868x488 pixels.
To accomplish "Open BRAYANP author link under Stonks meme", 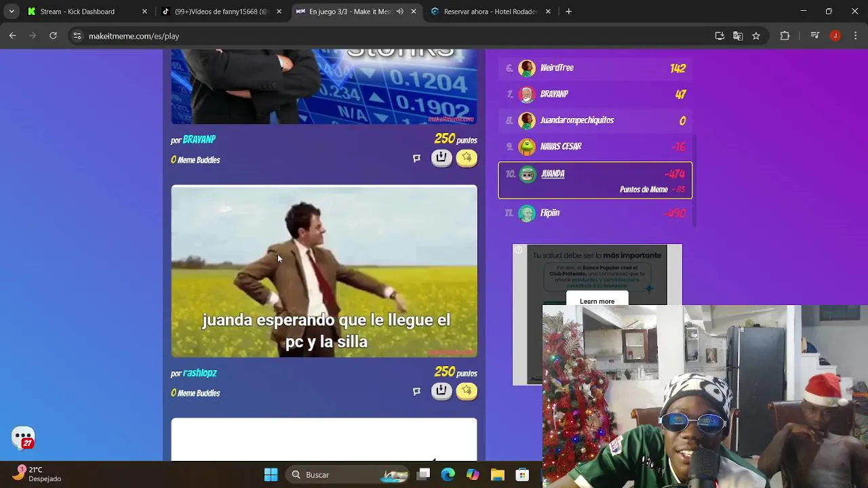I will coord(199,140).
